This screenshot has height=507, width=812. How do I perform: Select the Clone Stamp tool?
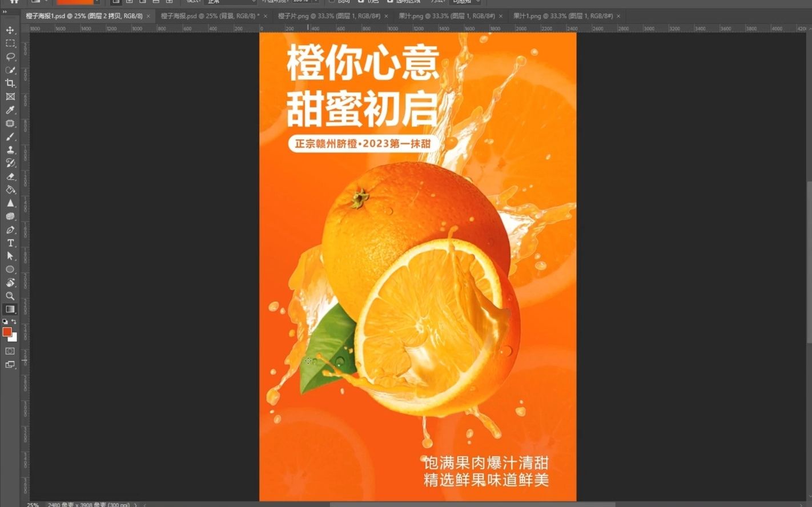[x=10, y=150]
